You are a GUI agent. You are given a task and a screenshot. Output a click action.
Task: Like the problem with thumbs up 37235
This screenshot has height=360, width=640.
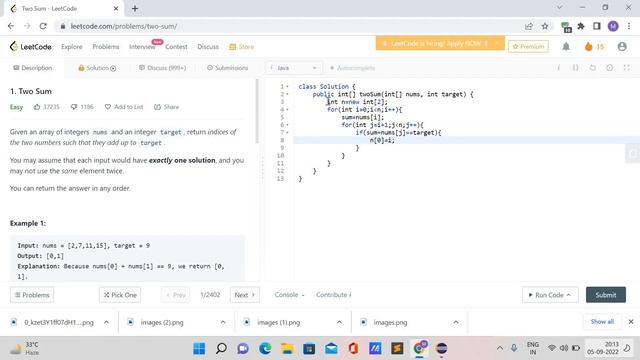(47, 107)
